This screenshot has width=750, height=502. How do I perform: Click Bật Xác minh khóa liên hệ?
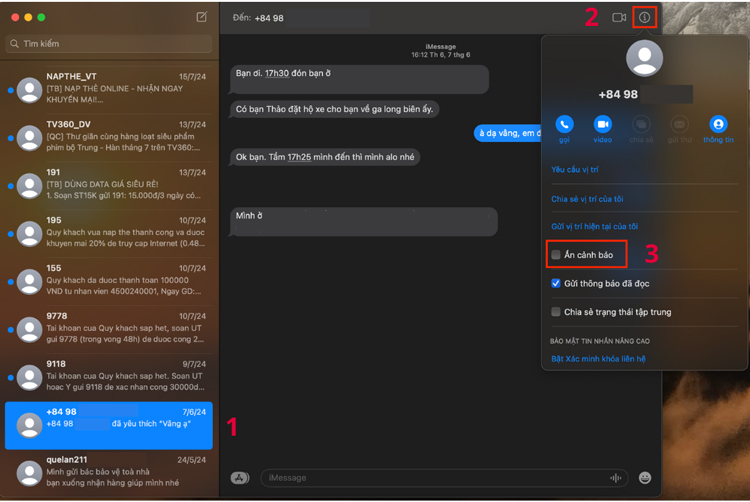click(598, 359)
